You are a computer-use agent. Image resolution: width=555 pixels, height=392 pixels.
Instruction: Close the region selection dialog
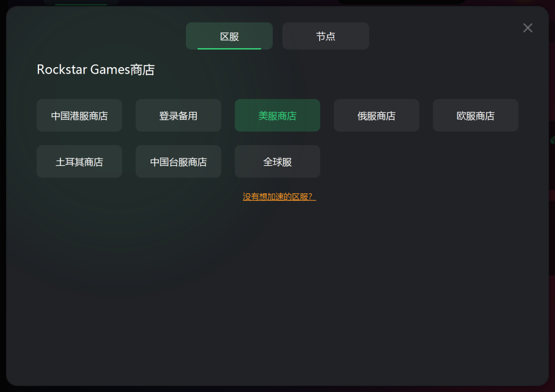527,28
